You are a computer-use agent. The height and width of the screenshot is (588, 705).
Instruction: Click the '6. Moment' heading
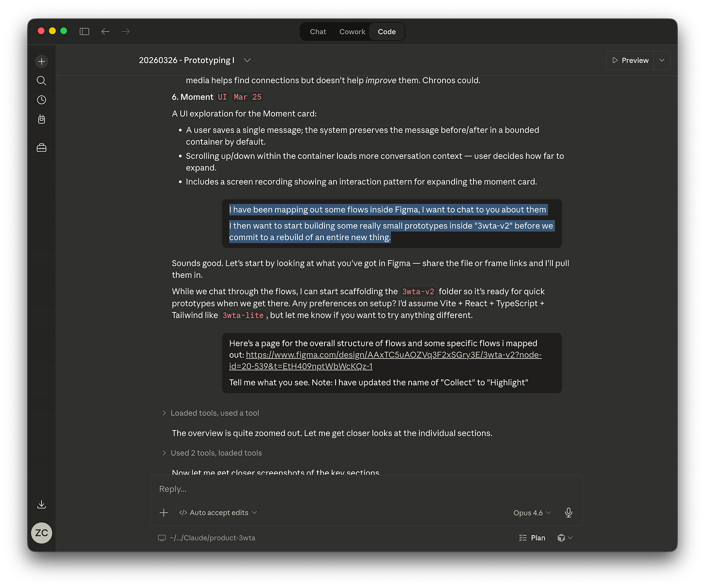193,97
